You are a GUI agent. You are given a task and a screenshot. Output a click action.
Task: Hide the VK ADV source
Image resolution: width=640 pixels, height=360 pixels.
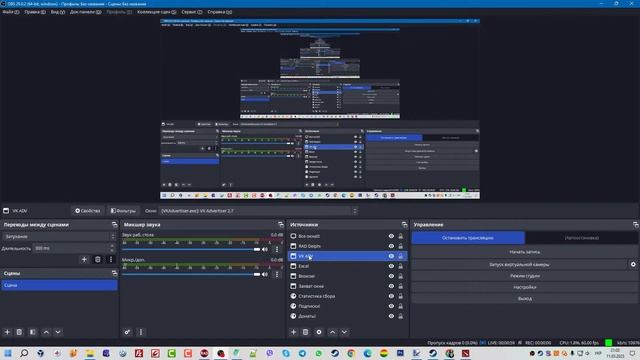tap(391, 256)
